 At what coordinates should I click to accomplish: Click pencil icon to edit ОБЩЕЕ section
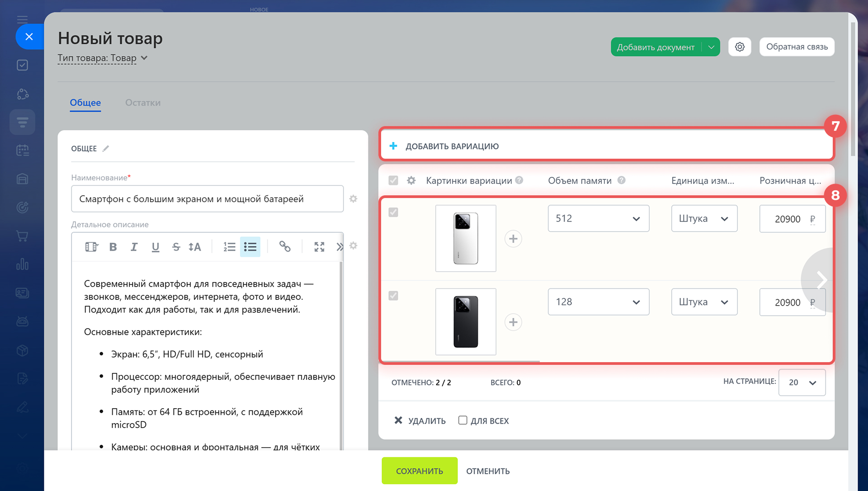pyautogui.click(x=106, y=149)
